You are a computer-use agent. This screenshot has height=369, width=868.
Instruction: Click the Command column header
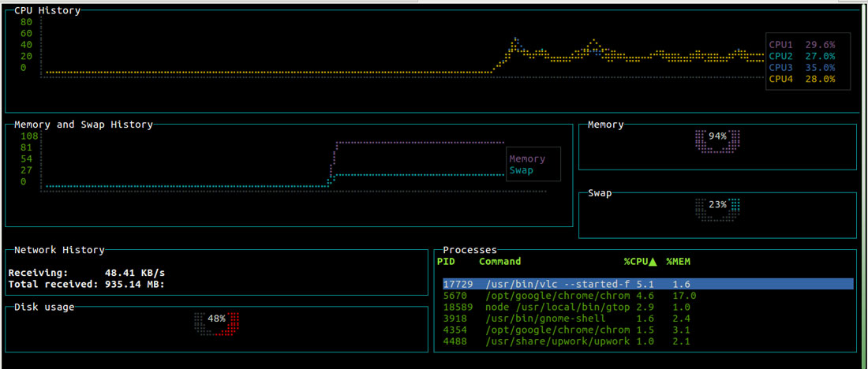499,261
